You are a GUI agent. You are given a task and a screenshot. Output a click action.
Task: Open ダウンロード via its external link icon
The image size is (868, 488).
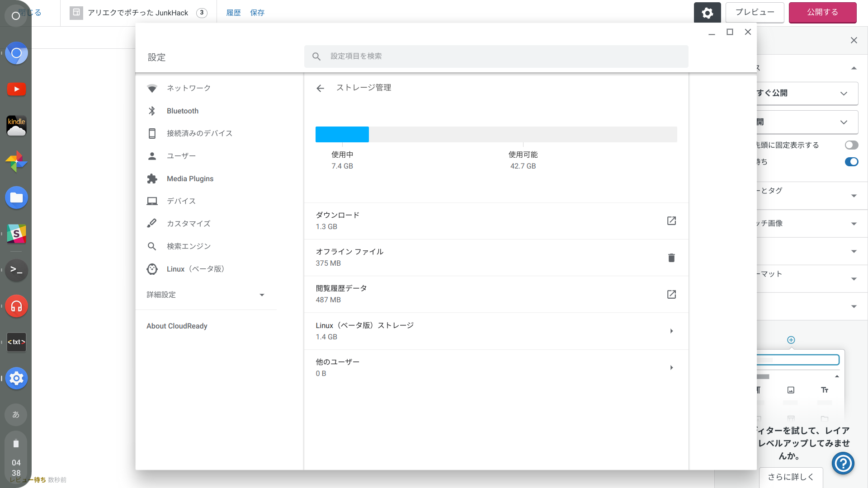pos(671,221)
